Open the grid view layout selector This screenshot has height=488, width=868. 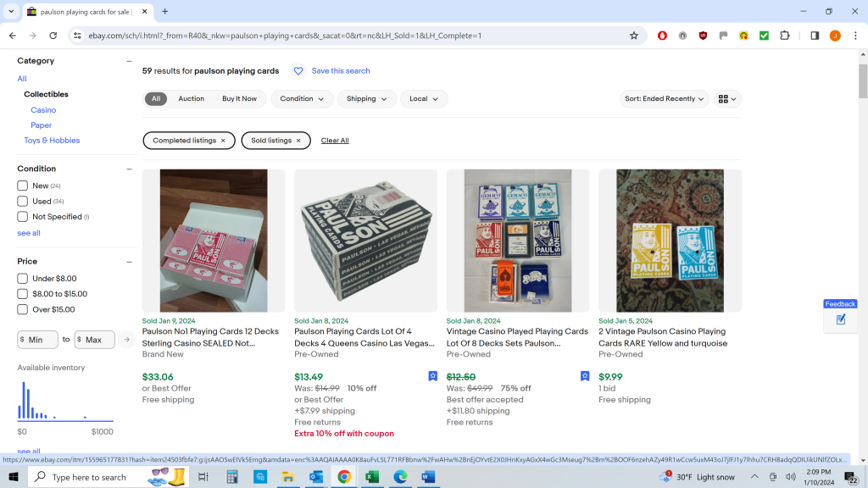click(x=727, y=99)
